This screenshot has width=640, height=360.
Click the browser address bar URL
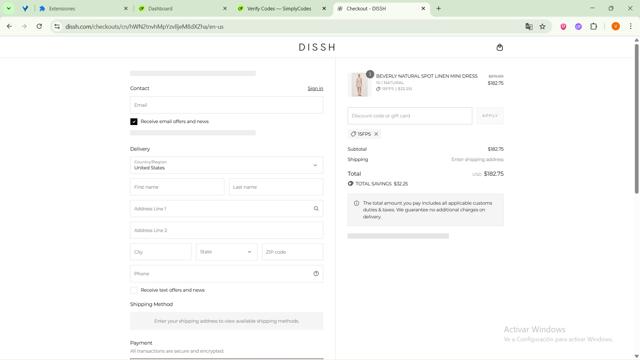point(144,27)
